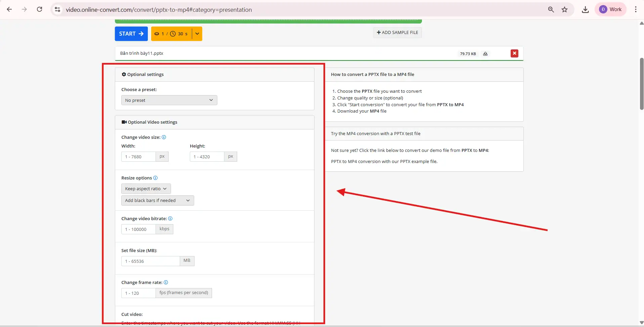Open the browser downloads icon
644x327 pixels.
tap(585, 9)
